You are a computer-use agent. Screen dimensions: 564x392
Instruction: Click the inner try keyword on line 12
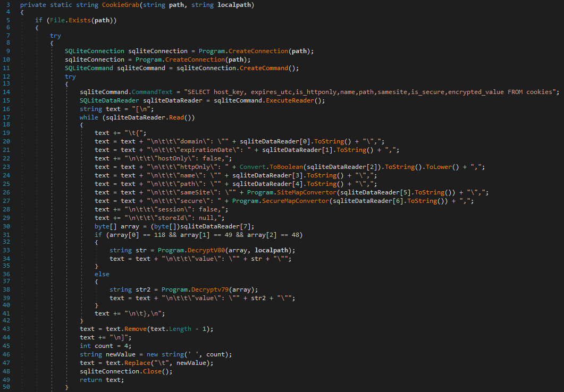71,77
